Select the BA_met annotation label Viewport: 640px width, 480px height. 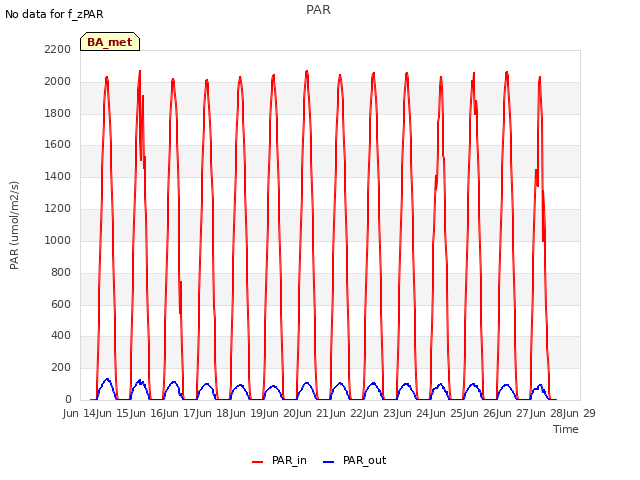coord(110,42)
